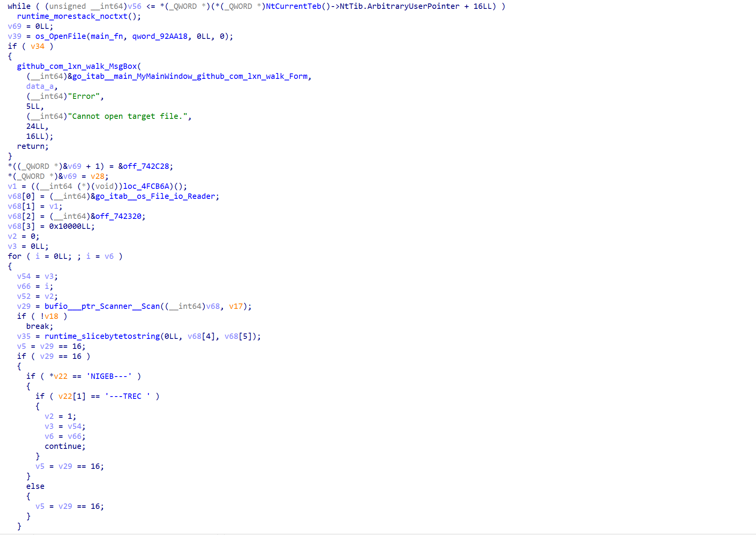Screen dimensions: 756x535
Task: Click the 'NIGEB---' character constant
Action: 109,376
